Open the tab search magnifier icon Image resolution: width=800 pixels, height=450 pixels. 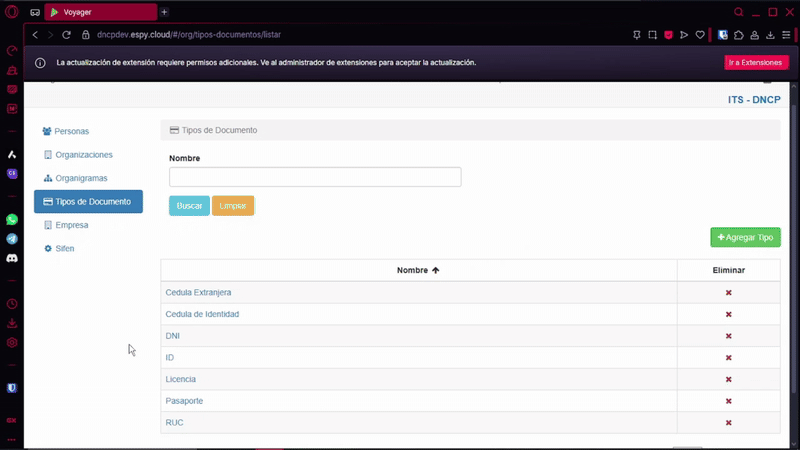739,12
